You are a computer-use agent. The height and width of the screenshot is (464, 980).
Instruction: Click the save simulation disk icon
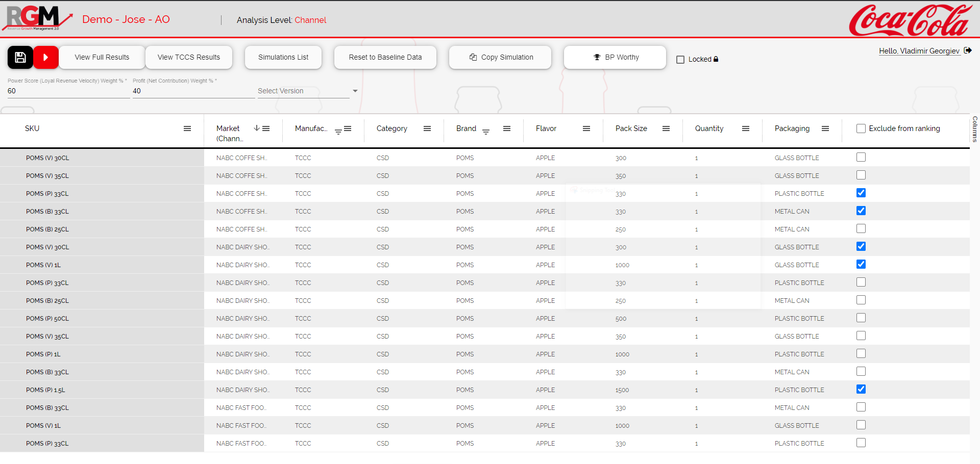[20, 57]
